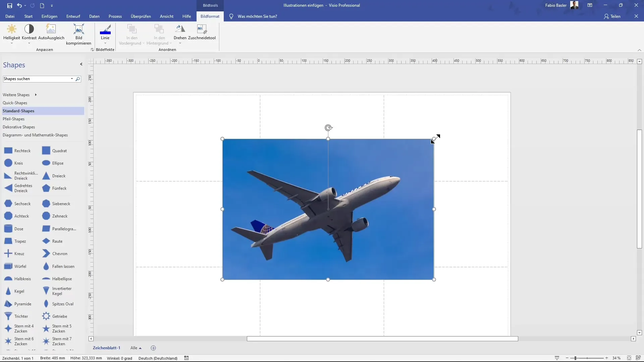Select the Würfel shape
The width and height of the screenshot is (644, 362).
(x=15, y=266)
